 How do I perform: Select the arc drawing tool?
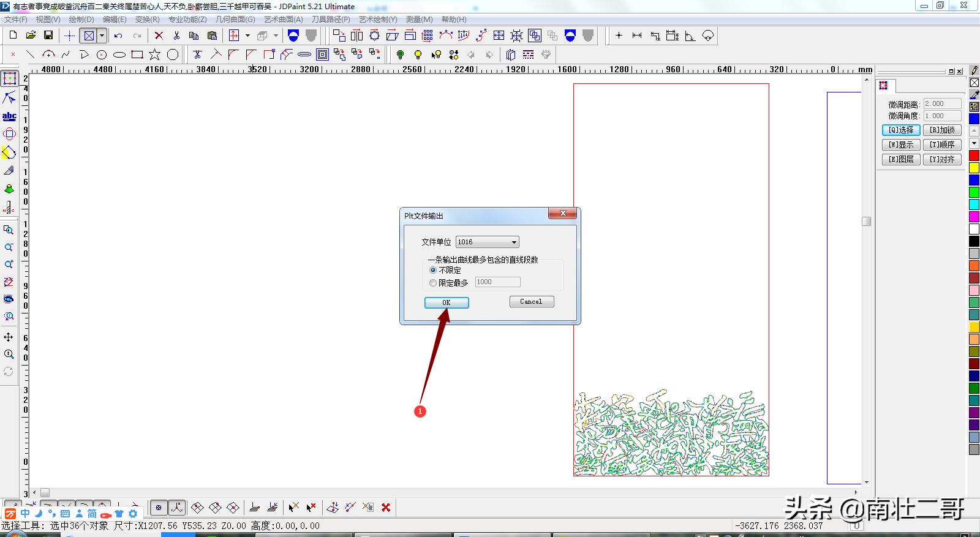[x=48, y=54]
